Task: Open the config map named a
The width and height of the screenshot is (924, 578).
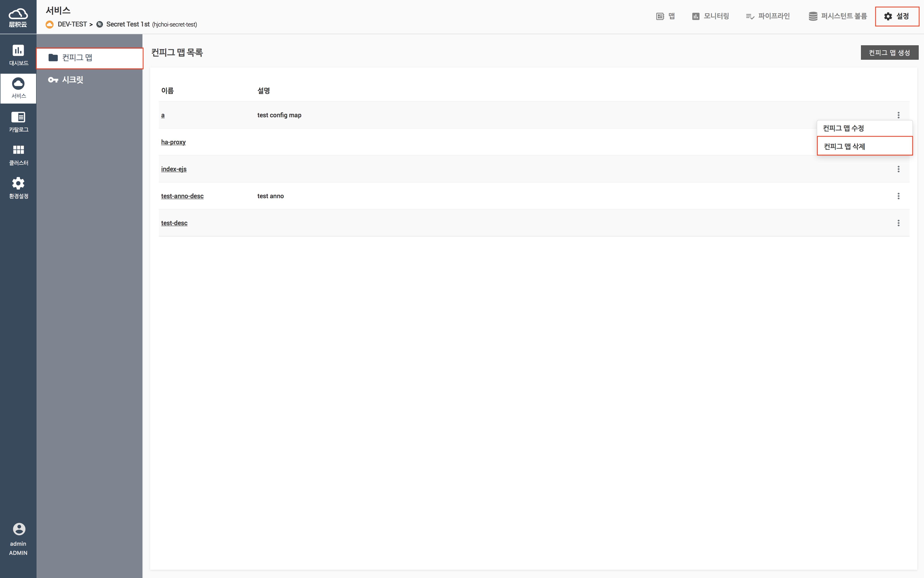Action: [163, 115]
